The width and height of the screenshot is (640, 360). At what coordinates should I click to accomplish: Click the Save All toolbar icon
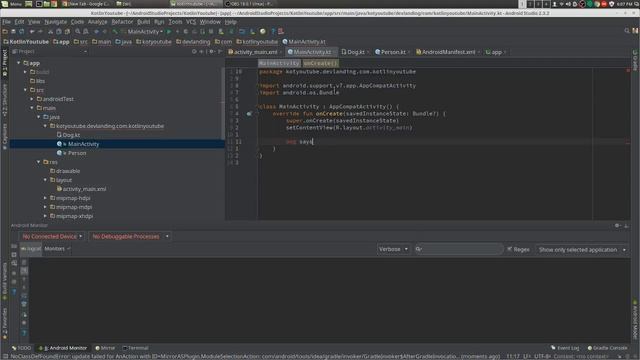(13, 31)
